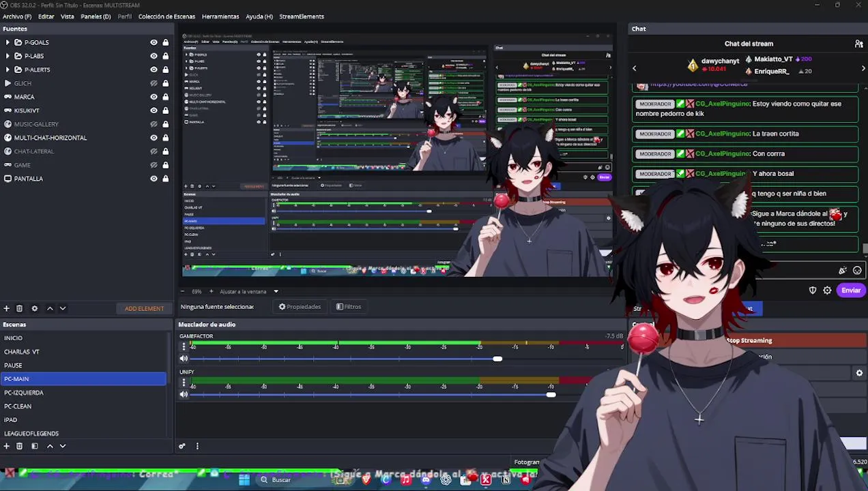Move scene up arrow in Escenas toolbar
The width and height of the screenshot is (868, 491).
[50, 446]
